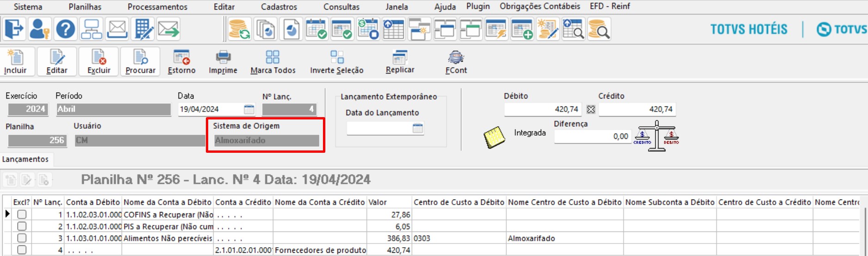Screen dimensions: 868x256
Task: Open the Cadastros menu
Action: (x=279, y=7)
